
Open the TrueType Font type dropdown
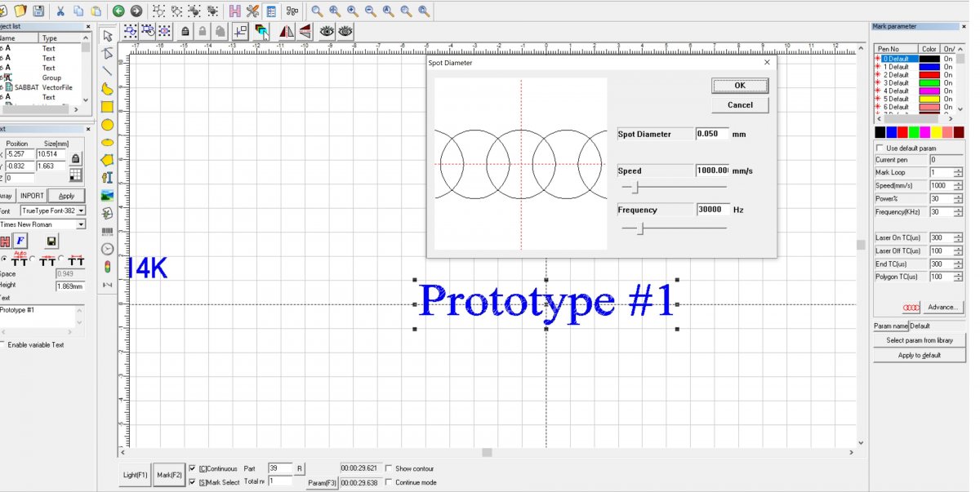tap(81, 211)
